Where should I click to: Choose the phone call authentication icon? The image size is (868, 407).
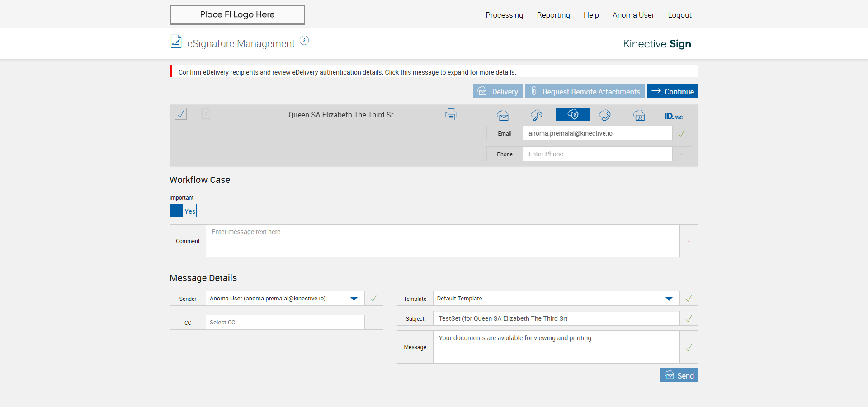tap(605, 115)
